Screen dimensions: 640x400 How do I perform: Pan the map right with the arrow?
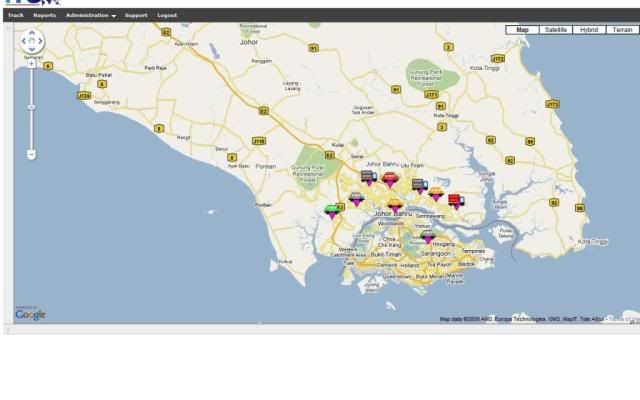click(x=41, y=42)
